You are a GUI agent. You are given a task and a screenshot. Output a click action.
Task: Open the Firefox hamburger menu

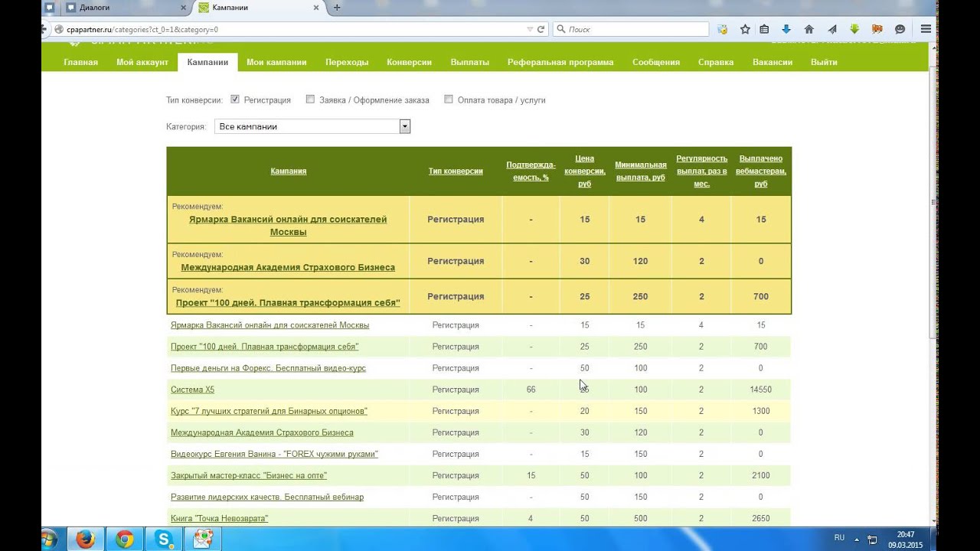(x=926, y=29)
